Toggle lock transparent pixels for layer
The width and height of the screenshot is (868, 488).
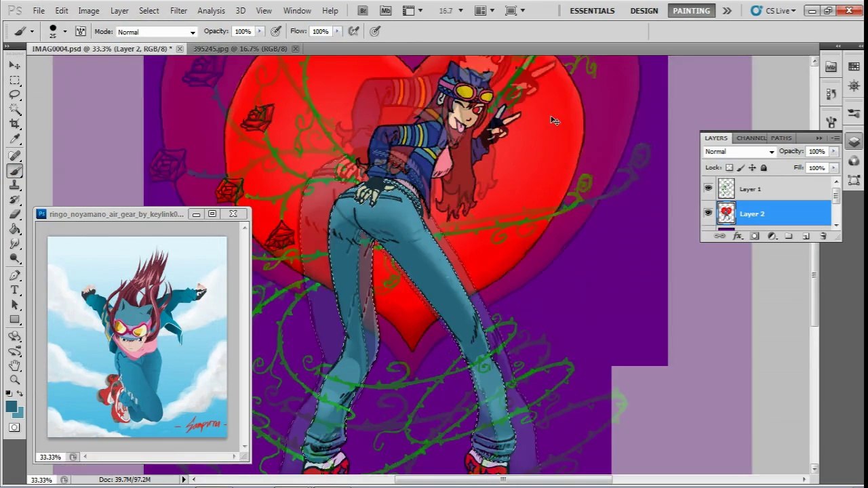point(729,167)
